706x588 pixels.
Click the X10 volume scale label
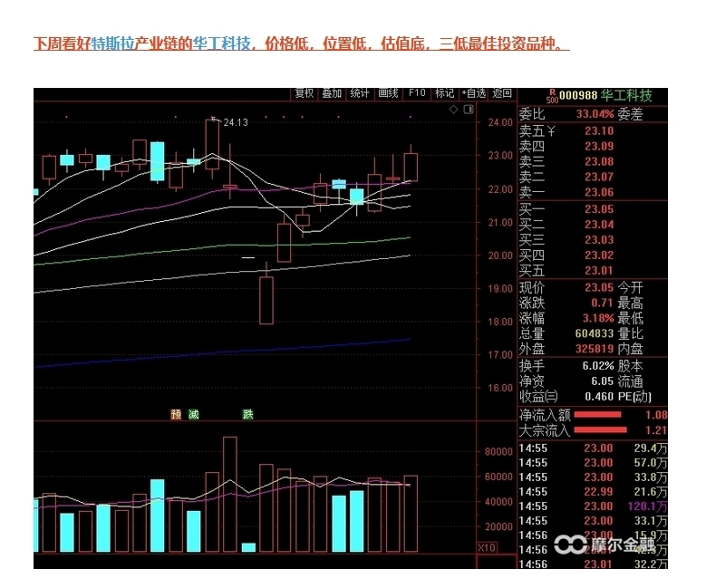pos(487,548)
